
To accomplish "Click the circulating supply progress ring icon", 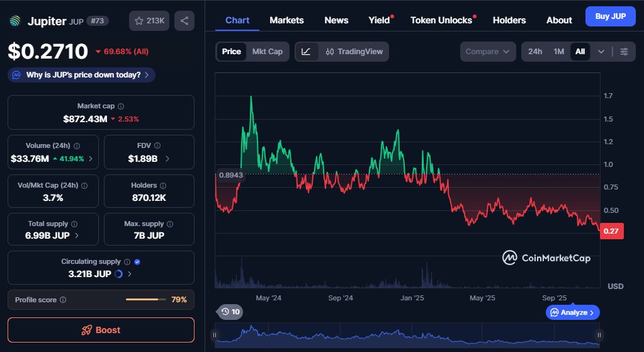I will (119, 274).
